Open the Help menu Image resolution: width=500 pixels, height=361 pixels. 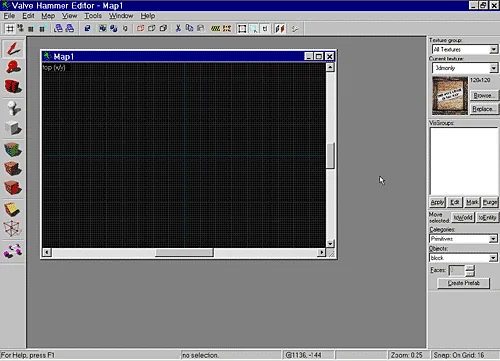(x=147, y=16)
